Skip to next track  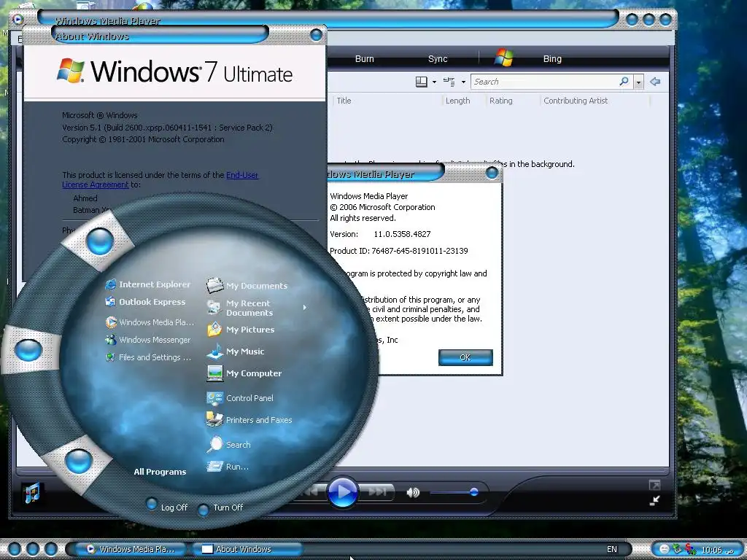tap(377, 491)
